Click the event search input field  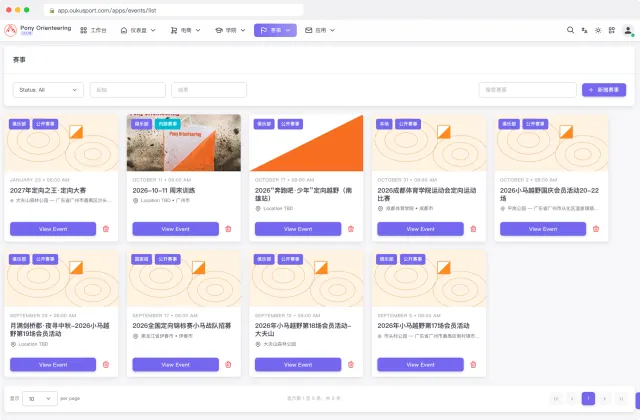(527, 90)
